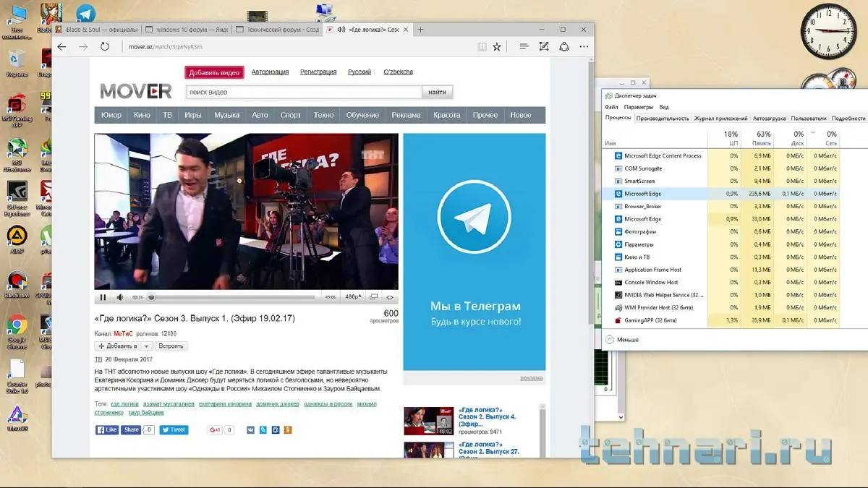Open the 'Музыка' category

(226, 115)
